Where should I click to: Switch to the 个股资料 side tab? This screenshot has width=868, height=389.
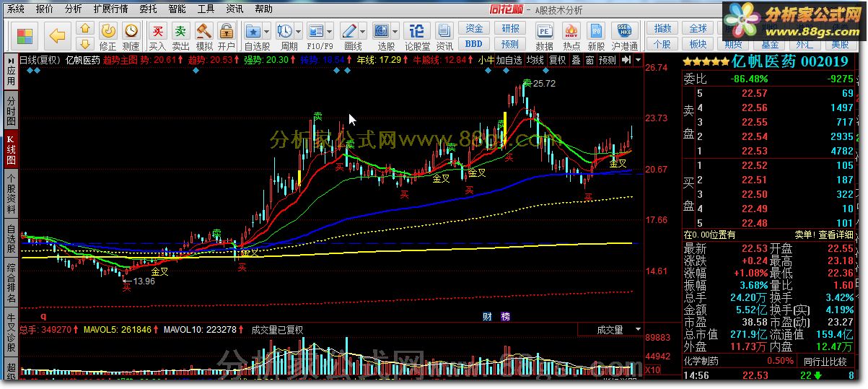(x=11, y=193)
